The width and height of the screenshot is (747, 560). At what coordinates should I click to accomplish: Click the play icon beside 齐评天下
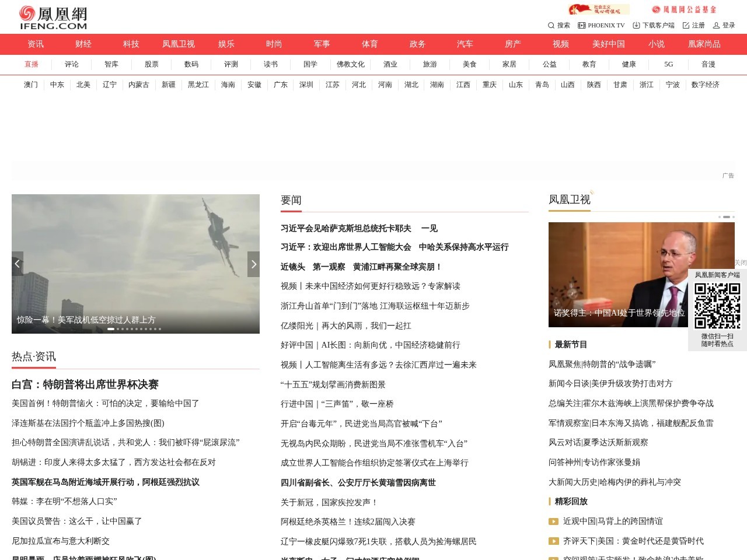click(553, 541)
